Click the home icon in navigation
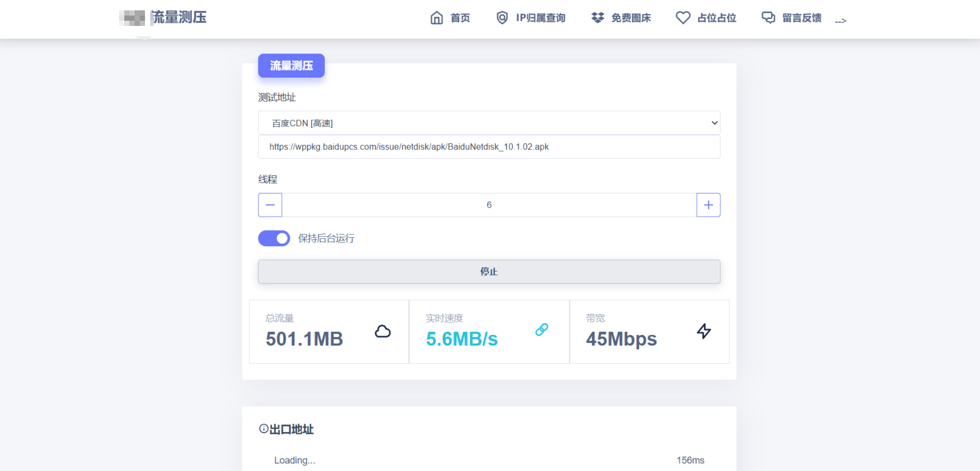980x471 pixels. (436, 18)
